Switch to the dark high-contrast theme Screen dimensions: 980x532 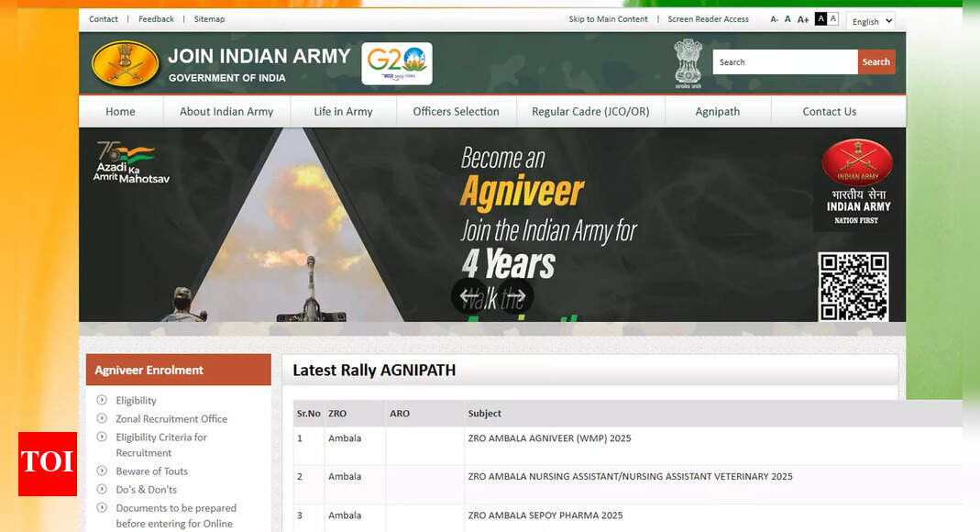[820, 19]
